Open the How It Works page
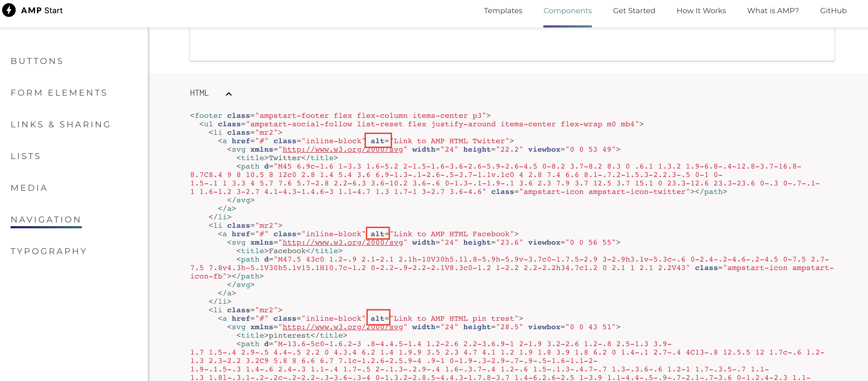The width and height of the screenshot is (868, 381). 701,11
